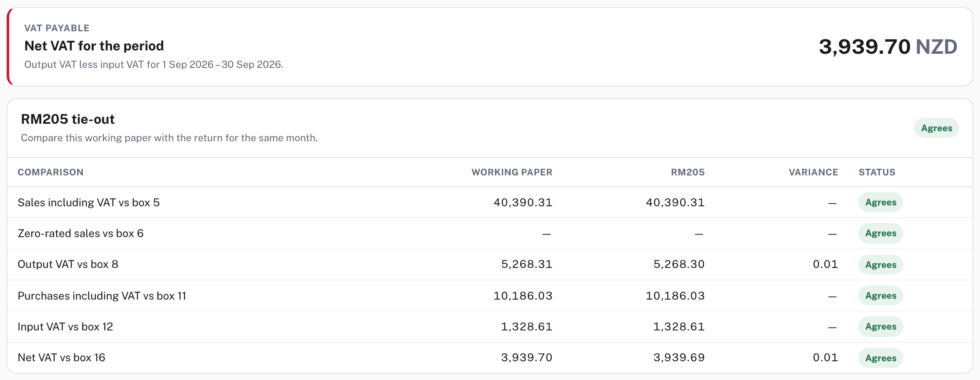The height and width of the screenshot is (380, 980).
Task: Click the "VAT PAYABLE" label
Action: pyautogui.click(x=57, y=28)
